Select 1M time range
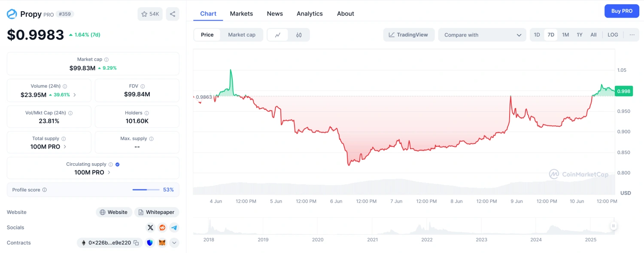Viewport: 644px width, 253px height. tap(565, 35)
